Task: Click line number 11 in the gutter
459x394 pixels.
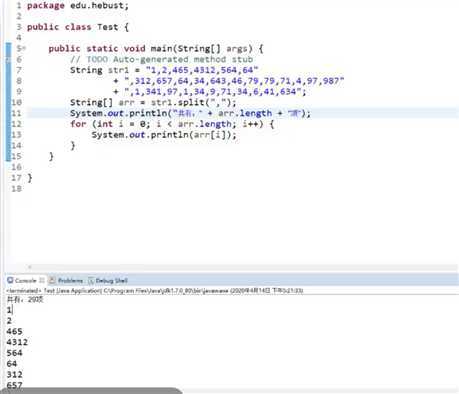Action: pos(16,113)
